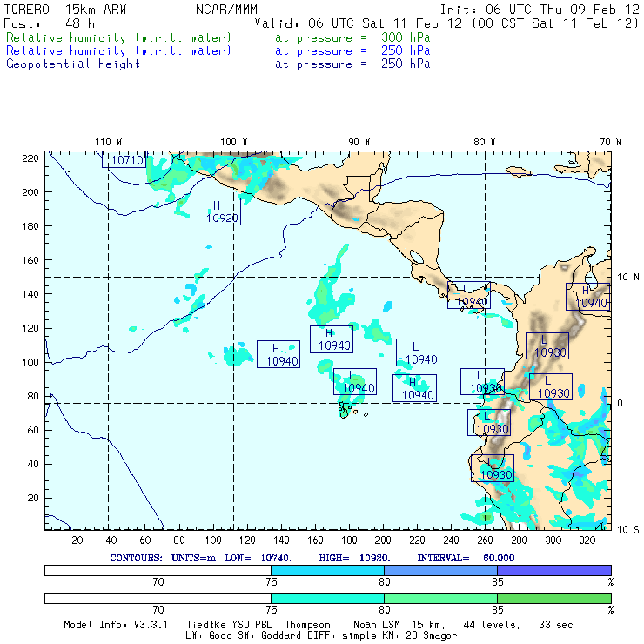Click the 'Tiedtke' scheme text
The height and width of the screenshot is (644, 644).
tap(206, 625)
